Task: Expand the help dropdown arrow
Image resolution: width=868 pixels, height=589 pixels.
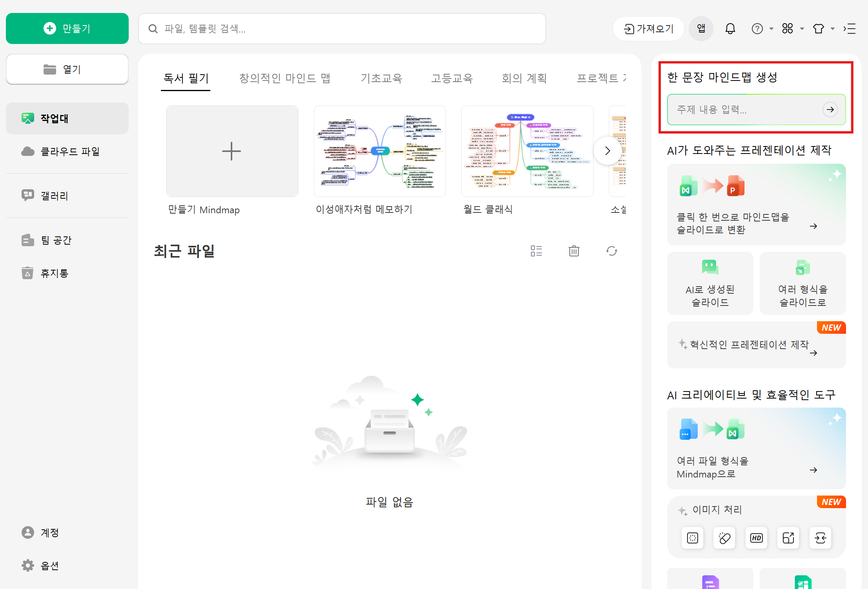Action: (x=771, y=29)
